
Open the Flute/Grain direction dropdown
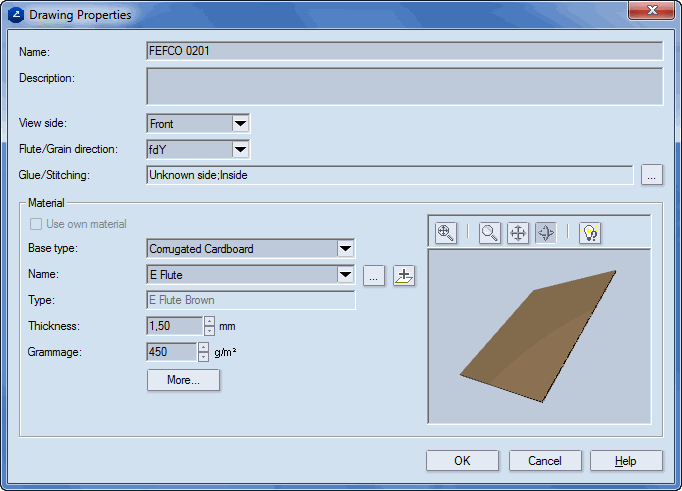click(x=240, y=150)
